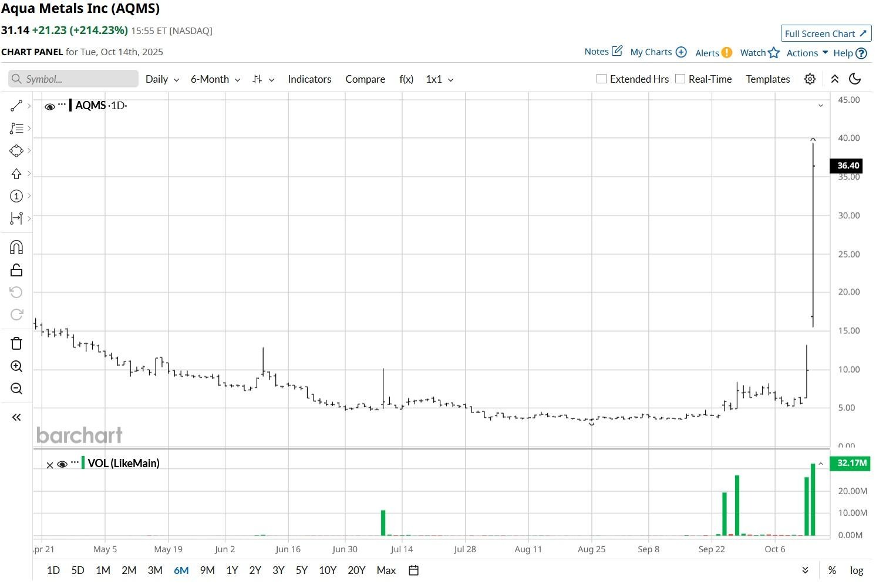Screen dimensions: 876x588
Task: Open the Daily frequency dropdown
Action: [163, 79]
